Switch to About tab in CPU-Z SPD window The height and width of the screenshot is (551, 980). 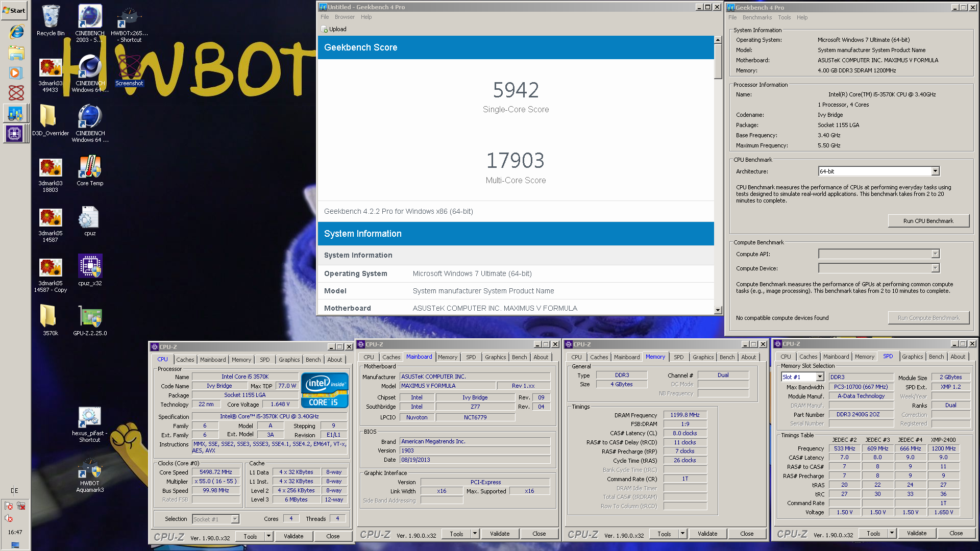click(x=958, y=357)
